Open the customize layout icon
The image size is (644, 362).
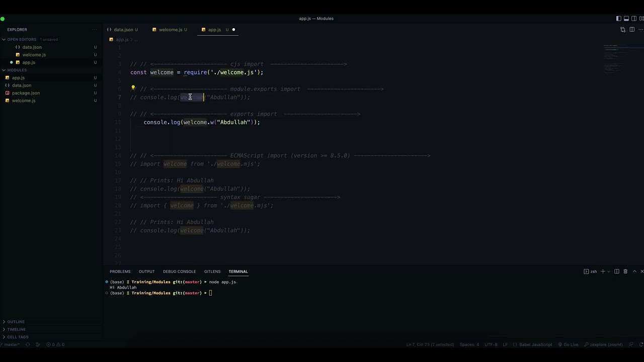[641, 19]
